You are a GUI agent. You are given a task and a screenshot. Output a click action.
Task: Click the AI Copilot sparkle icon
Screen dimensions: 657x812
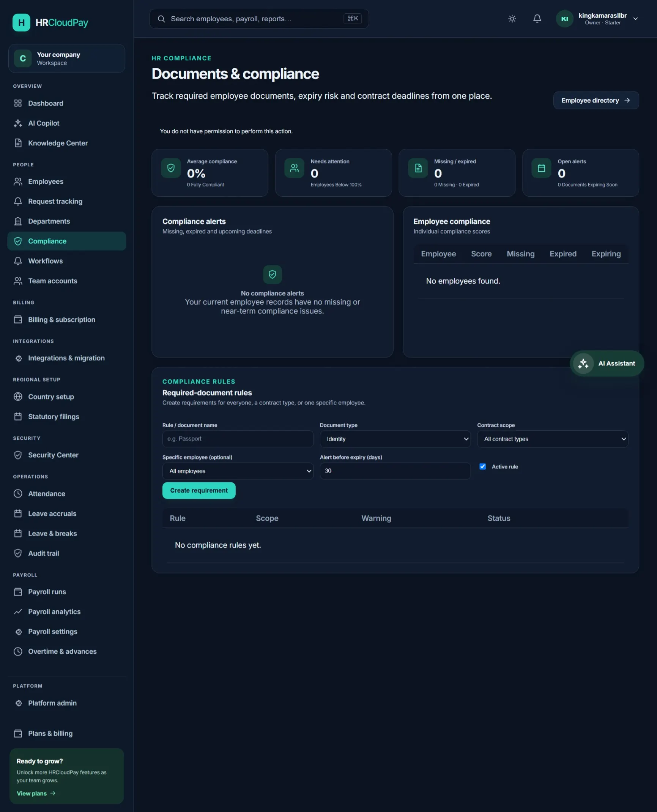point(18,123)
